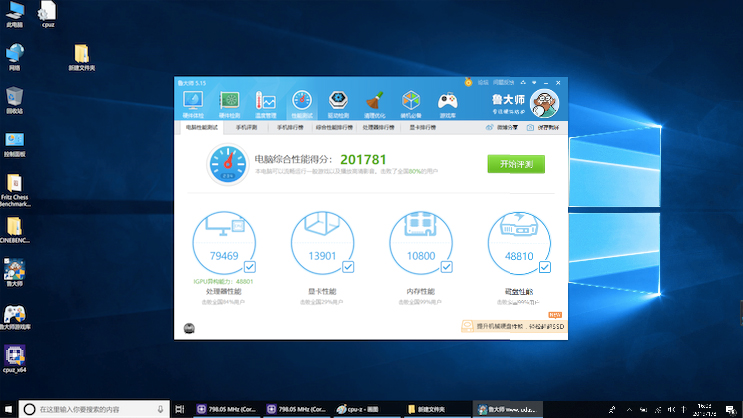743x418 pixels.
Task: Click IGPU异构能力 48801 text
Action: (224, 282)
